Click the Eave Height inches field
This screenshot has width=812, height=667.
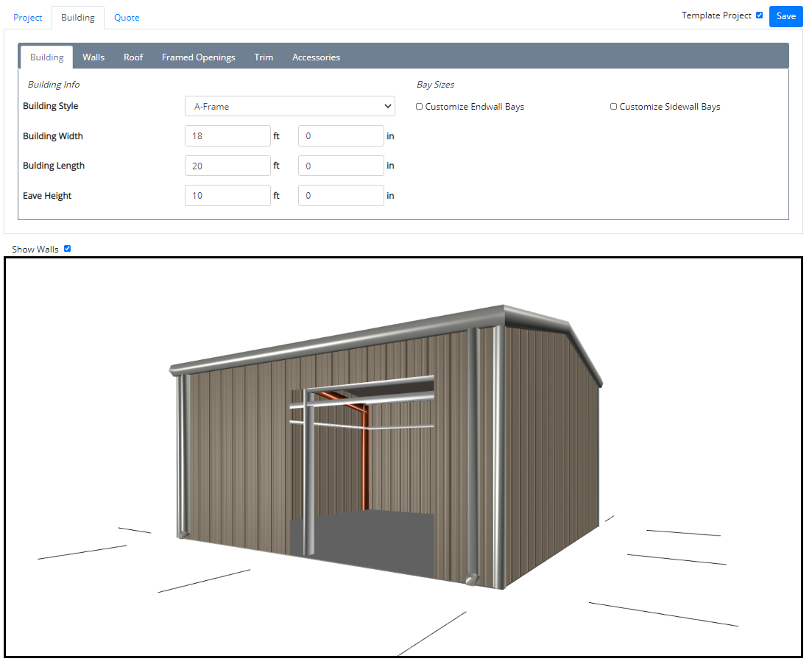341,196
